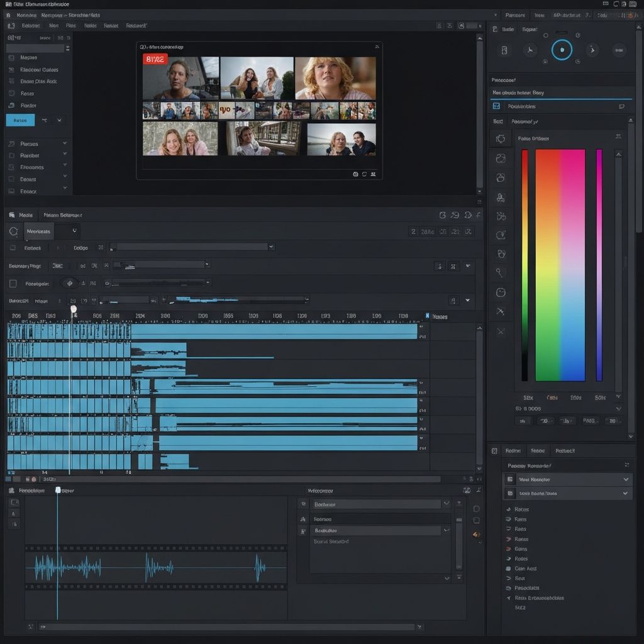Viewport: 644px width, 644px height.
Task: Click the red badge on the preview window
Action: click(155, 60)
